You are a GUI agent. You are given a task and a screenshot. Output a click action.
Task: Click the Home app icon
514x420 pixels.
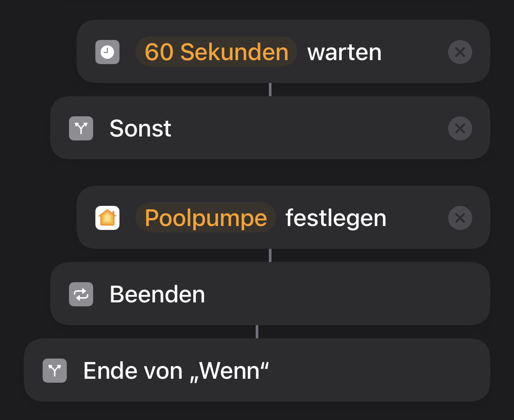click(107, 218)
